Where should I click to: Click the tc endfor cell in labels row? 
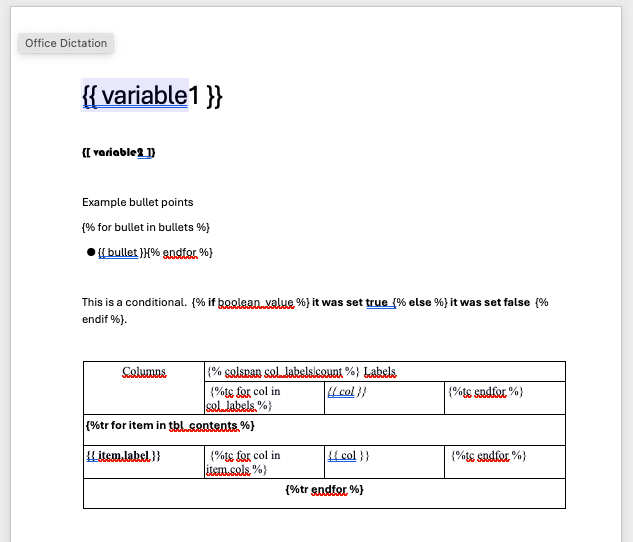486,392
